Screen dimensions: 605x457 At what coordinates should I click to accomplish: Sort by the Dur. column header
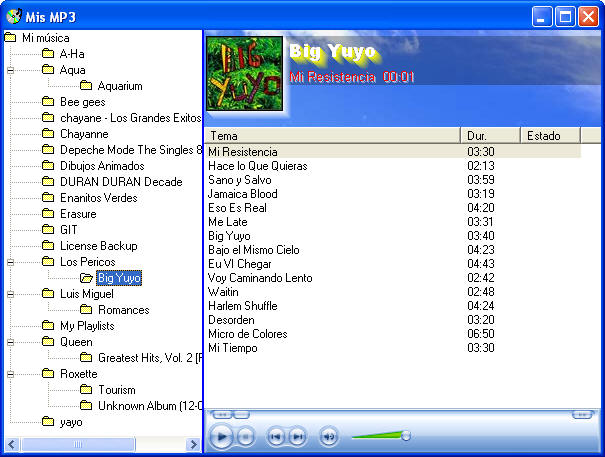(x=490, y=135)
